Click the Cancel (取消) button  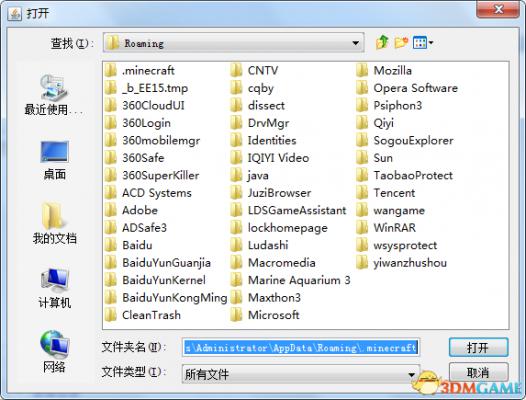pos(478,372)
